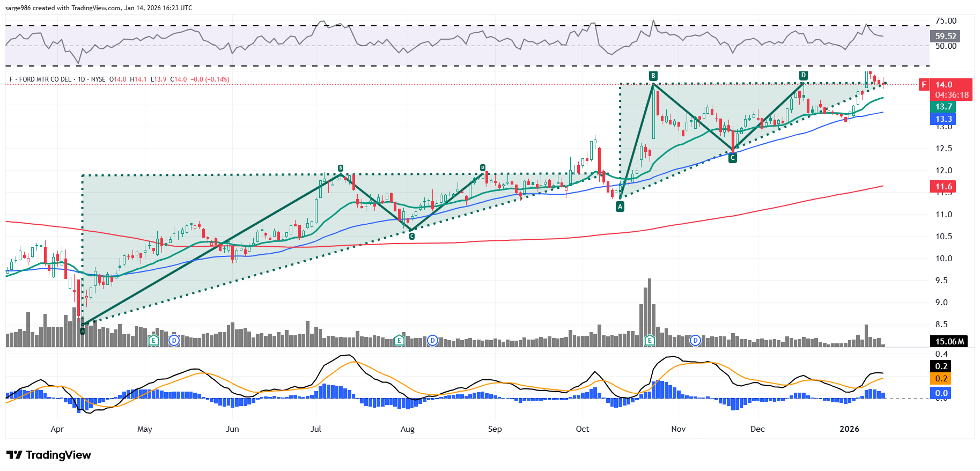980x471 pixels.
Task: Select the earnings E marker in late October
Action: click(x=650, y=340)
